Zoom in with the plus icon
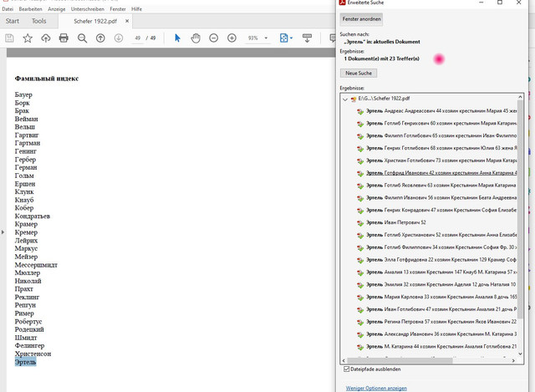Screen dimensions: 535x392 click(232, 38)
